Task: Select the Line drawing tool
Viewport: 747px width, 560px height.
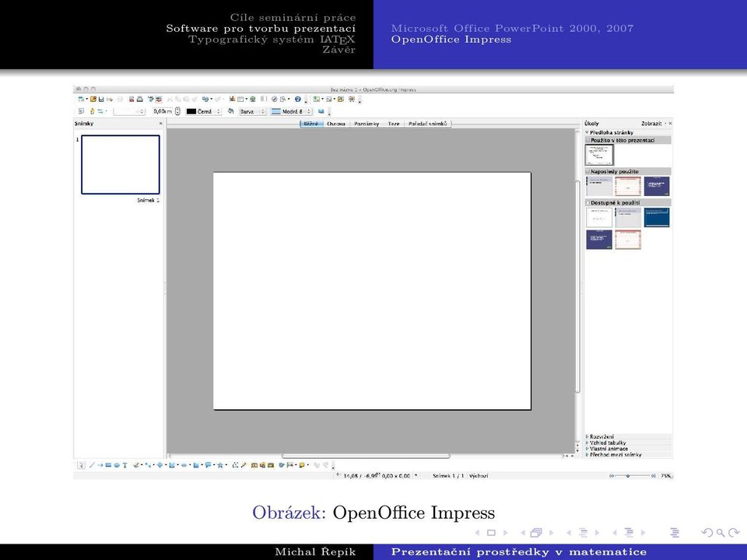Action: coord(92,465)
